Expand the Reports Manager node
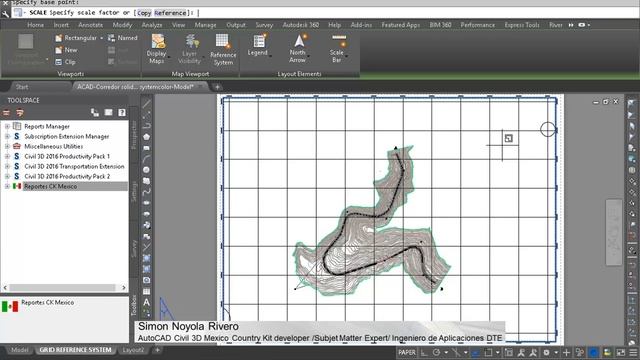 point(7,127)
